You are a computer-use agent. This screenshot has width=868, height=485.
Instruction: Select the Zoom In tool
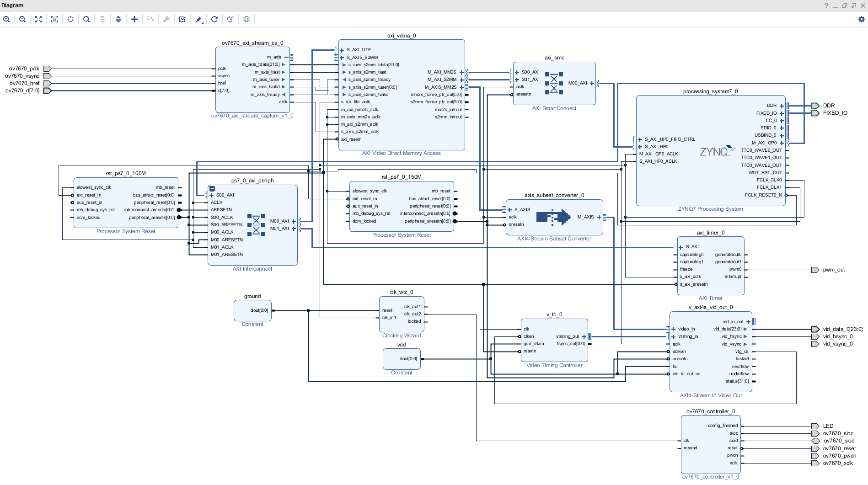[6, 19]
